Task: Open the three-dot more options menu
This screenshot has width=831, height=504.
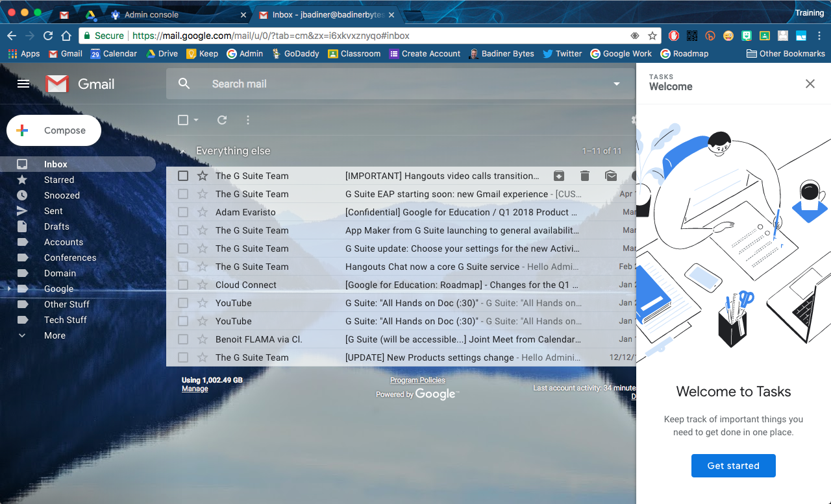Action: click(x=248, y=120)
